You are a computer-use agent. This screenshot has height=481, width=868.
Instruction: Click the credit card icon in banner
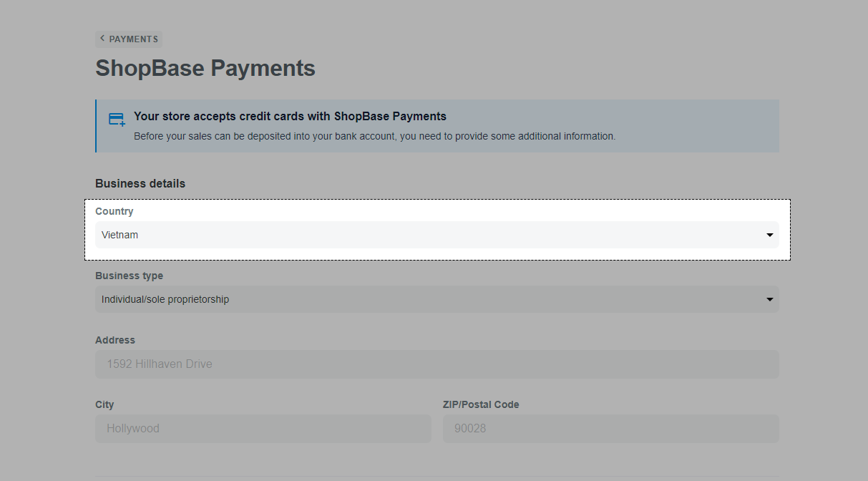pos(117,120)
